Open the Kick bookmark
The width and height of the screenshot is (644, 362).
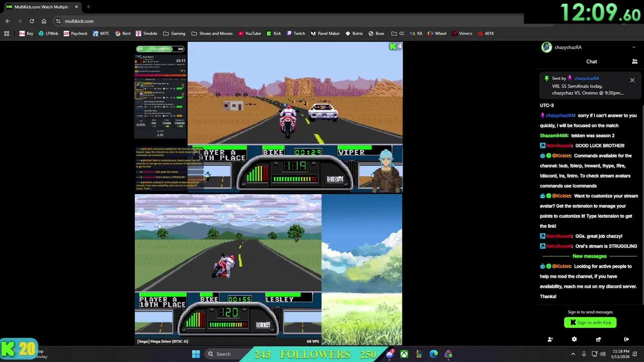[x=273, y=34]
